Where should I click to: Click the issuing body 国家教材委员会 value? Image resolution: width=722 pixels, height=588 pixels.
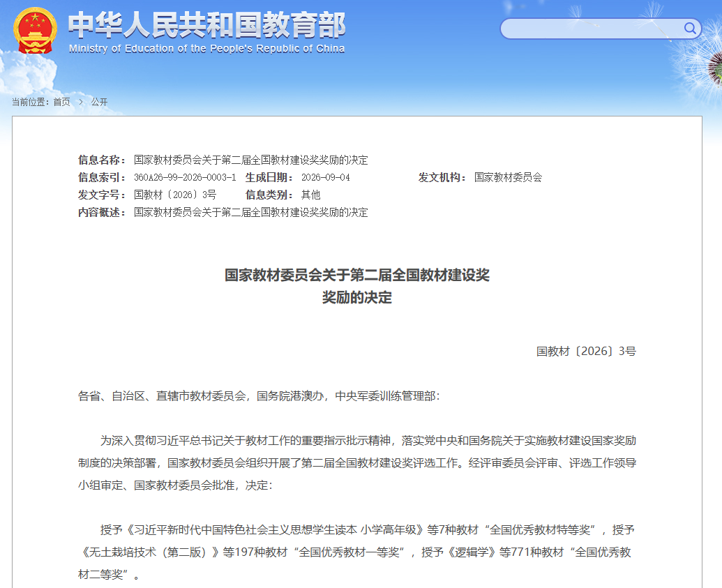pyautogui.click(x=509, y=177)
